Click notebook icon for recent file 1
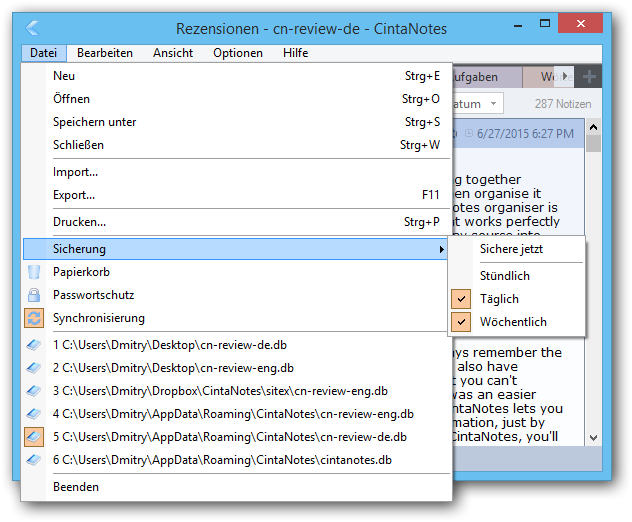Screen dimensions: 632x522 [x=34, y=345]
